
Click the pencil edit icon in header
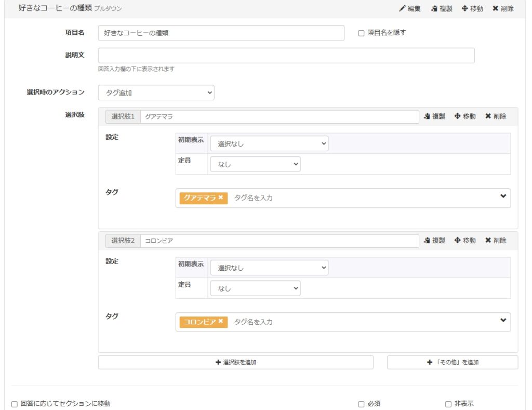[x=403, y=9]
